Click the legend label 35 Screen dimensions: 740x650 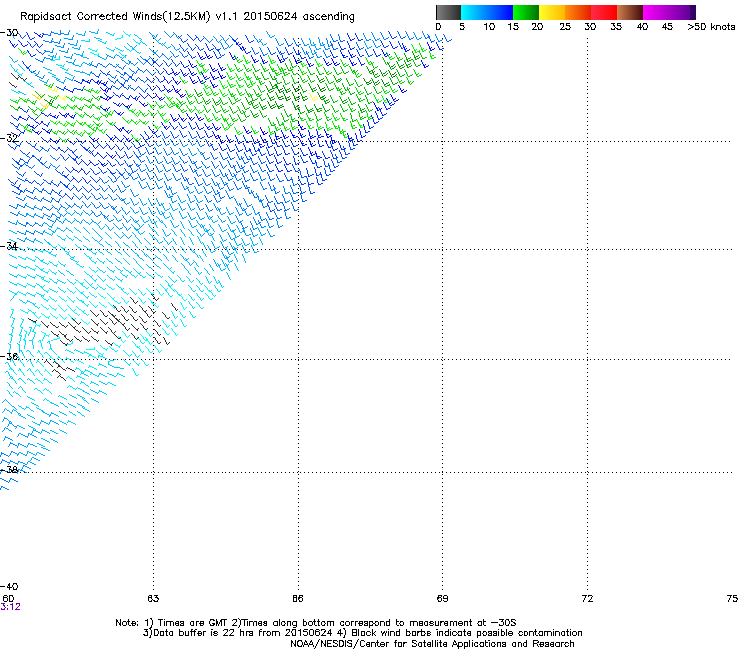tap(616, 27)
